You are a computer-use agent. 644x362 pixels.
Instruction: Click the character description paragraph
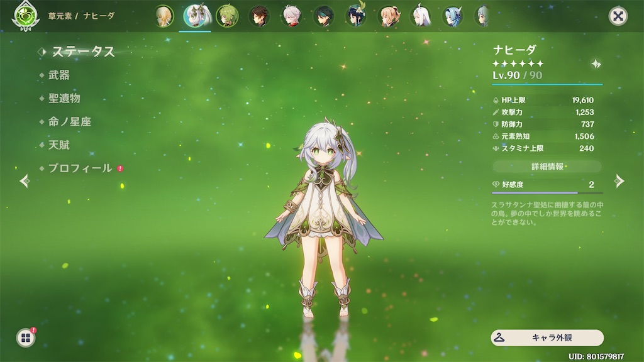(547, 214)
